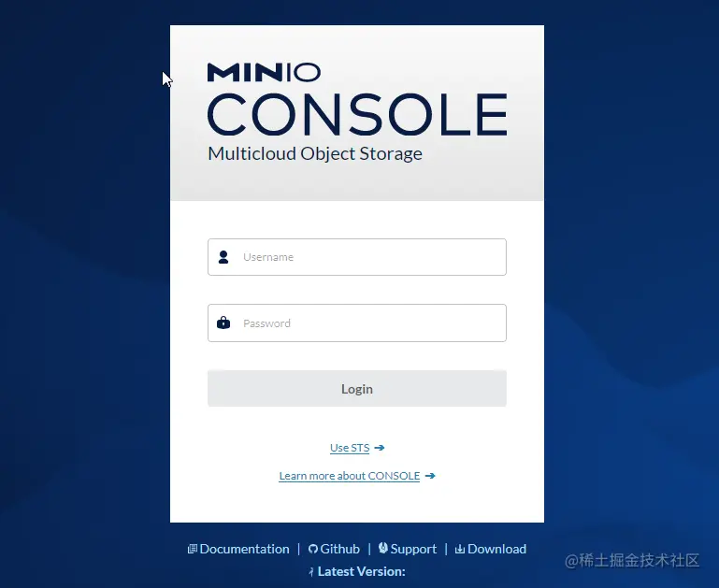
Task: Click the Download arrow icon
Action: [459, 549]
